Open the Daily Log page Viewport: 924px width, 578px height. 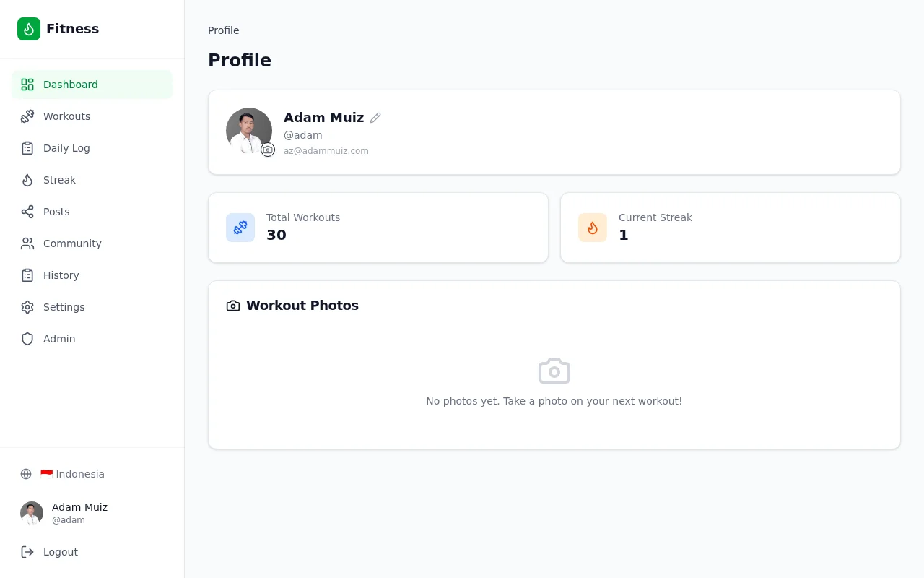tap(92, 148)
